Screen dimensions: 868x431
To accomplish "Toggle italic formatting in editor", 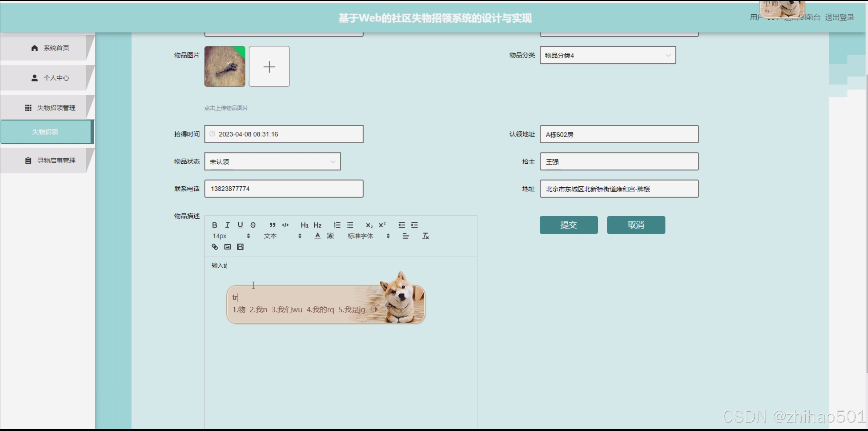I will point(227,225).
